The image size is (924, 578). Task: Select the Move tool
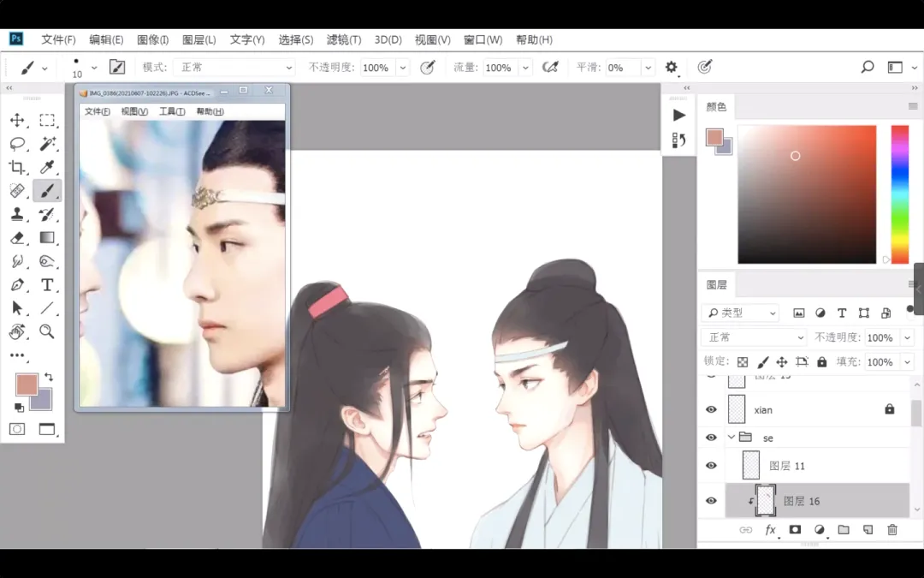[17, 121]
